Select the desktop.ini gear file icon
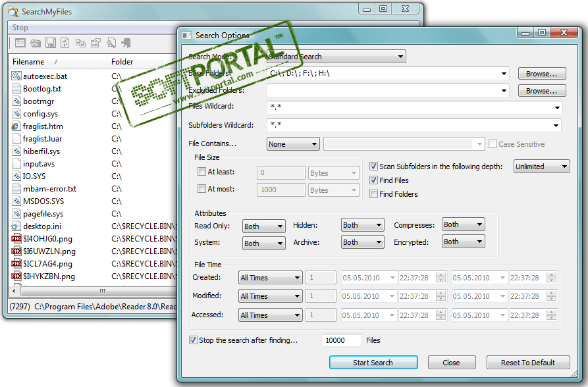The width and height of the screenshot is (588, 387). 16,226
